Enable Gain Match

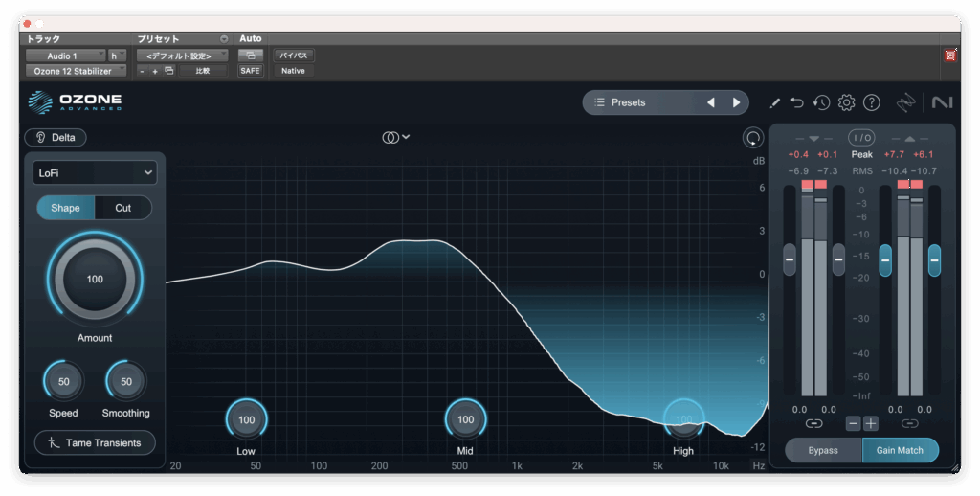900,450
